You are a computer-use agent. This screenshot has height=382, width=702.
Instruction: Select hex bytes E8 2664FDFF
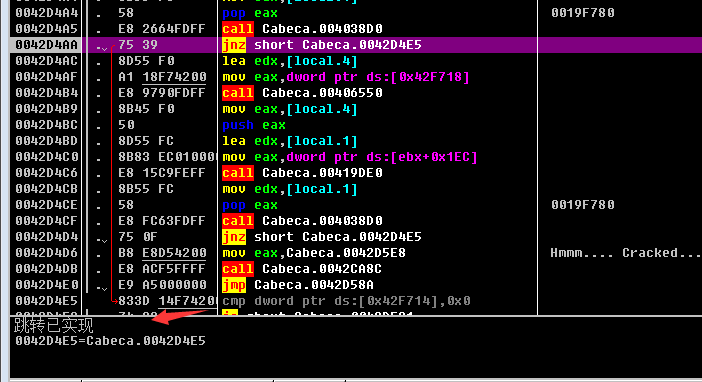click(x=162, y=29)
